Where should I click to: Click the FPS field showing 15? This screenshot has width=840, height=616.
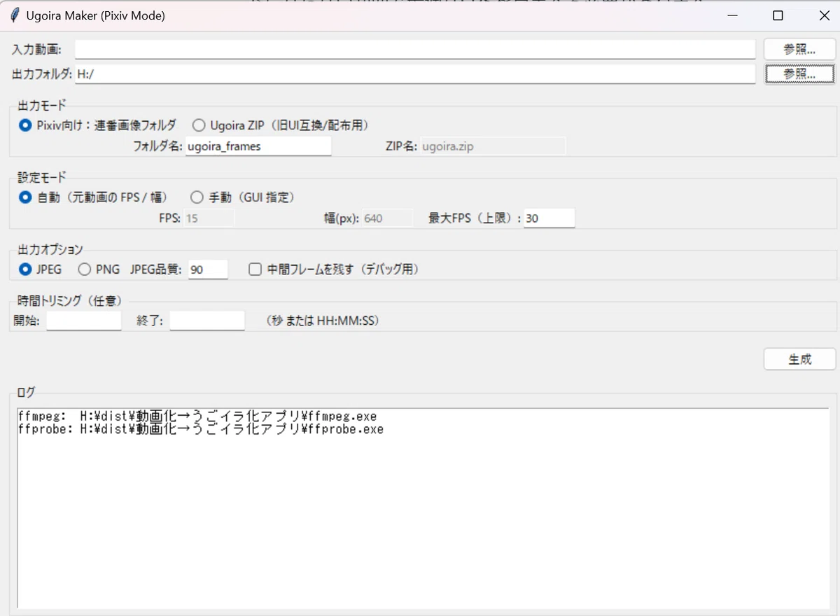pyautogui.click(x=209, y=218)
